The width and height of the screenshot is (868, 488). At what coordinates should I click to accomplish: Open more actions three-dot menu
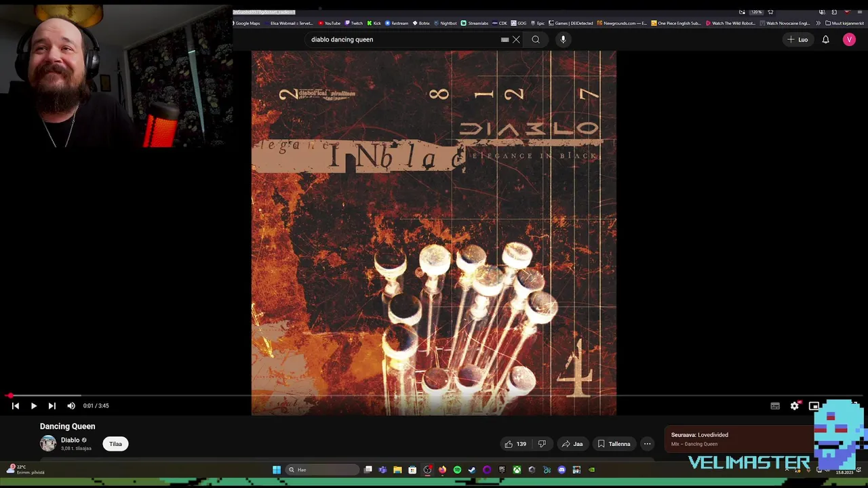coord(647,444)
